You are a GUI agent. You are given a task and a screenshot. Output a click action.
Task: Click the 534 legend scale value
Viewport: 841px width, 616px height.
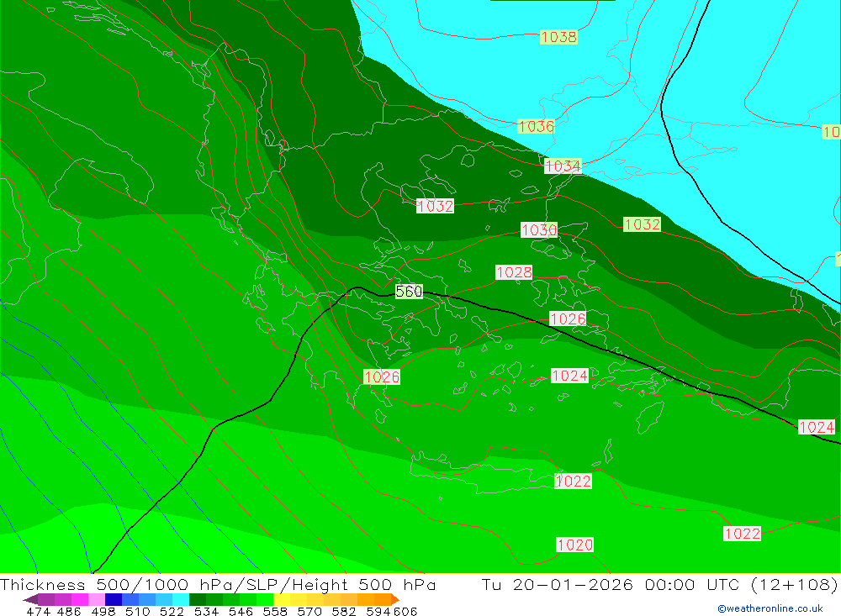point(206,611)
